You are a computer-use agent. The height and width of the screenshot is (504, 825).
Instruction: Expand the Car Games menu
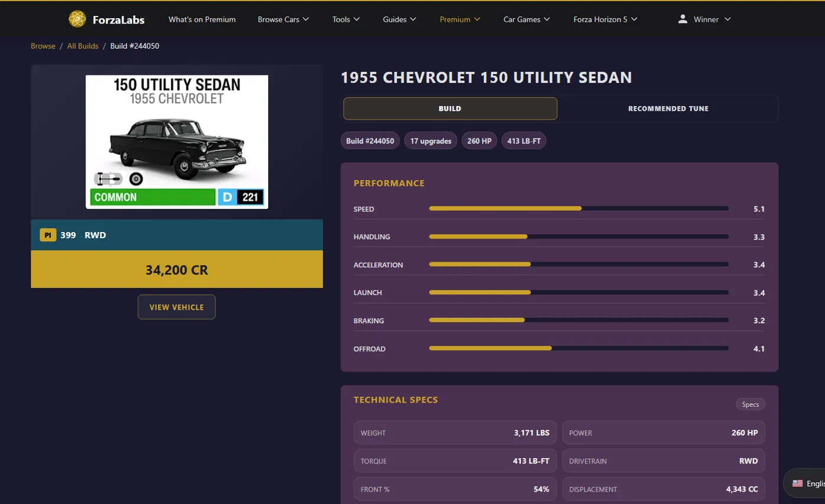click(x=527, y=19)
